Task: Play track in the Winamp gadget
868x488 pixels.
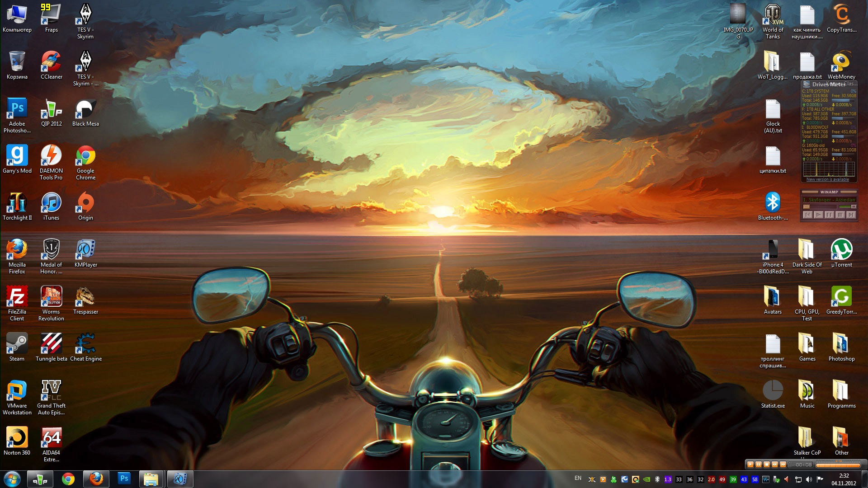Action: pyautogui.click(x=818, y=215)
